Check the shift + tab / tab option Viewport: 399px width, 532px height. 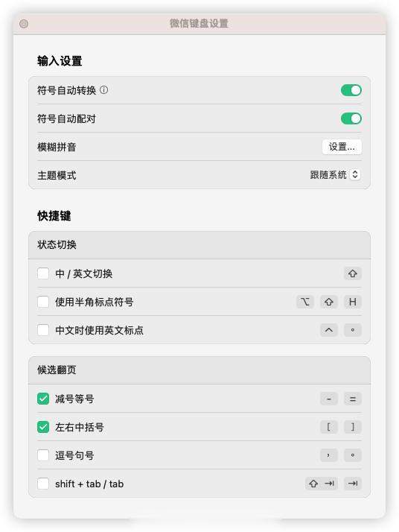[43, 484]
